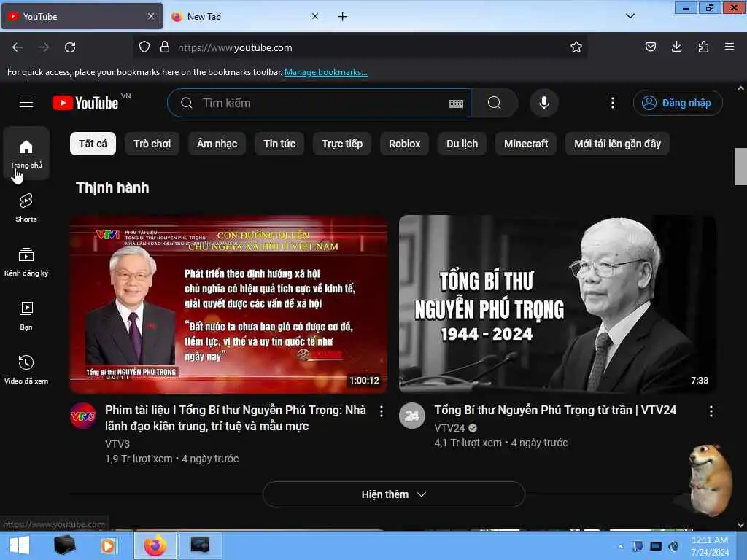The height and width of the screenshot is (560, 747).
Task: Click the scrollbar up arrow
Action: coord(740,88)
